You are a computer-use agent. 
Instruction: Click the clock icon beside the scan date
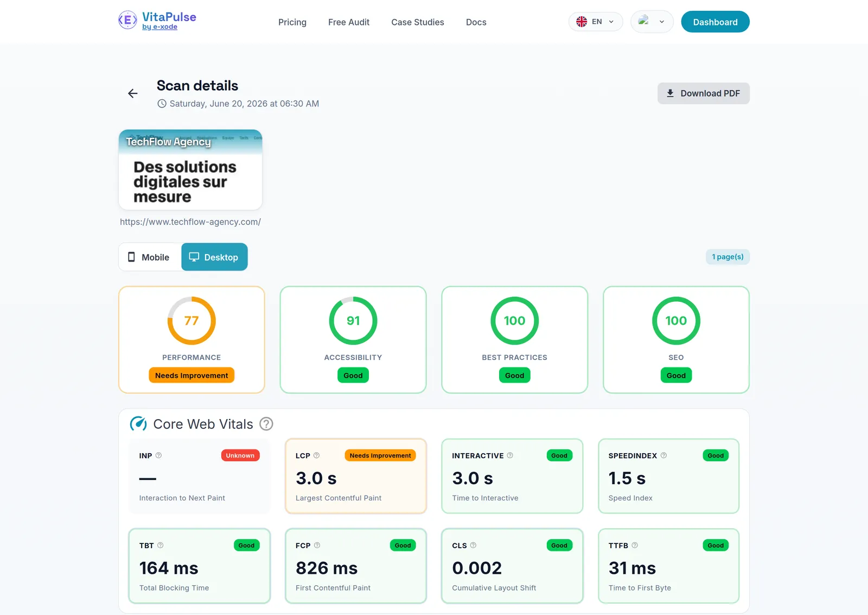tap(162, 104)
